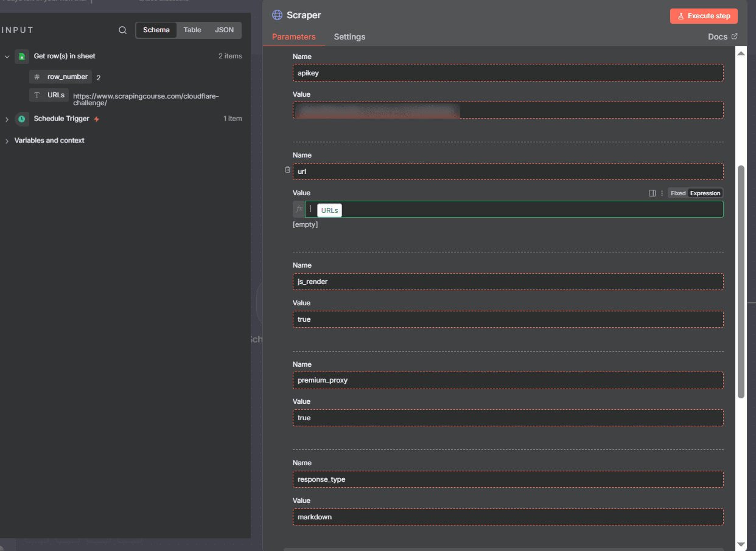Screen dimensions: 756x551
Task: Delete the url parameter with the trash icon
Action: (287, 170)
